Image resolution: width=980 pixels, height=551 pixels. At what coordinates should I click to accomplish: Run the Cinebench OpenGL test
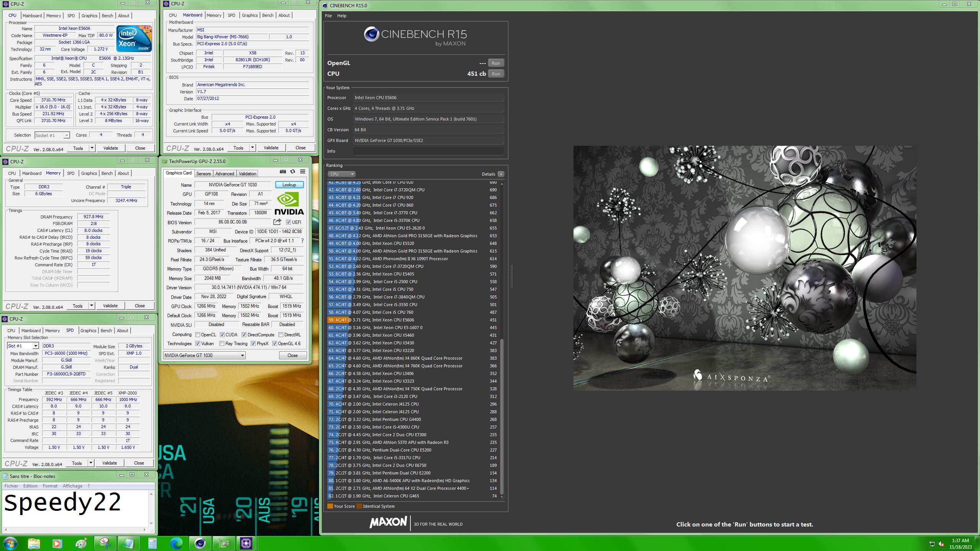tap(496, 63)
